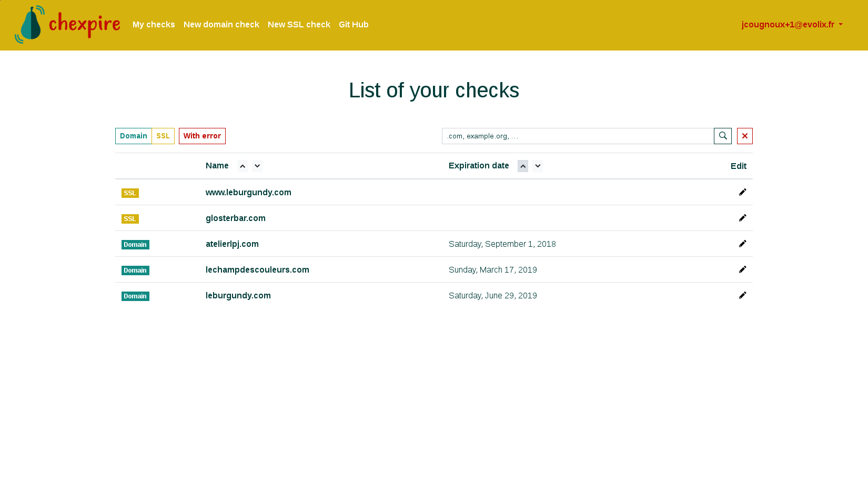
Task: Clear the search with the red X icon
Action: [x=744, y=136]
